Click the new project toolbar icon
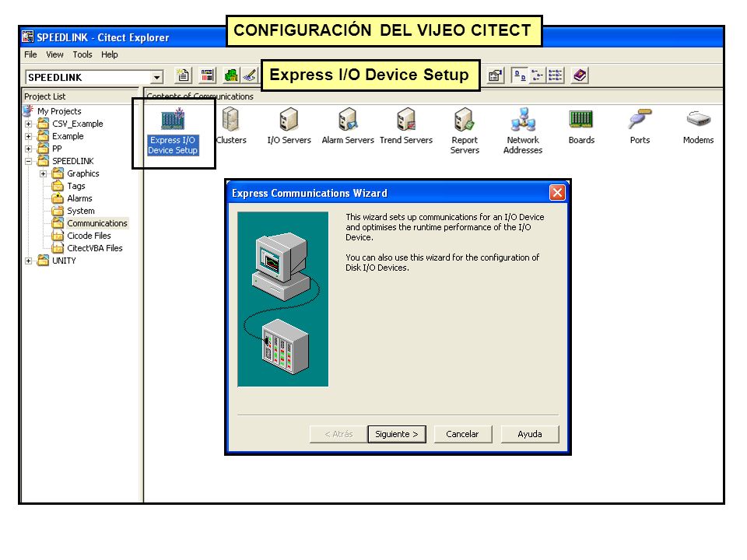 184,75
